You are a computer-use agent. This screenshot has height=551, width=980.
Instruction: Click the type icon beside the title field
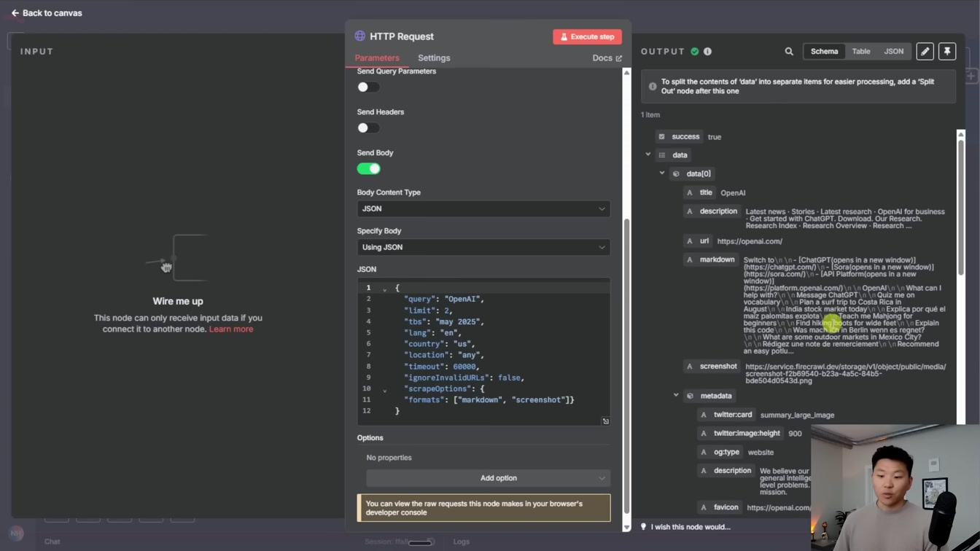tap(689, 193)
